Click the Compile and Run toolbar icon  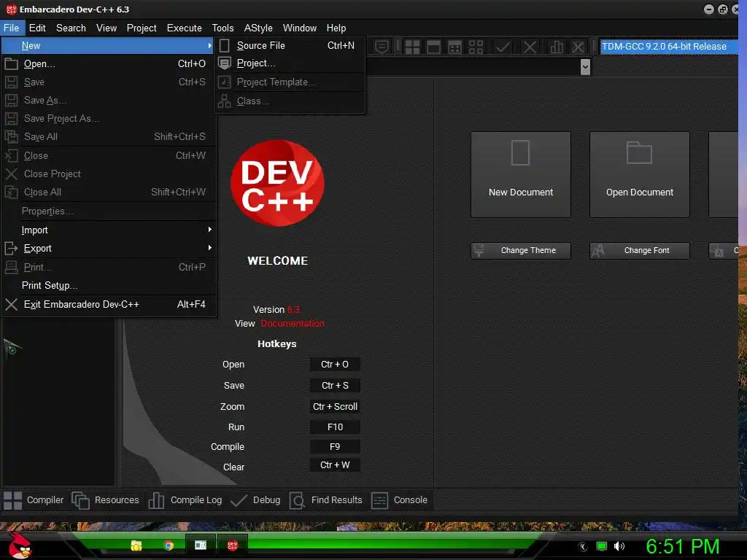(455, 47)
